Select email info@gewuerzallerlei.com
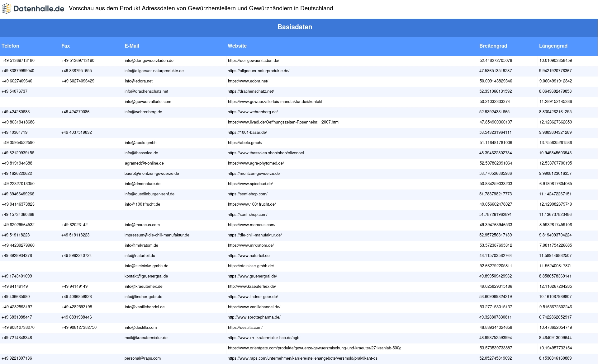 [148, 102]
